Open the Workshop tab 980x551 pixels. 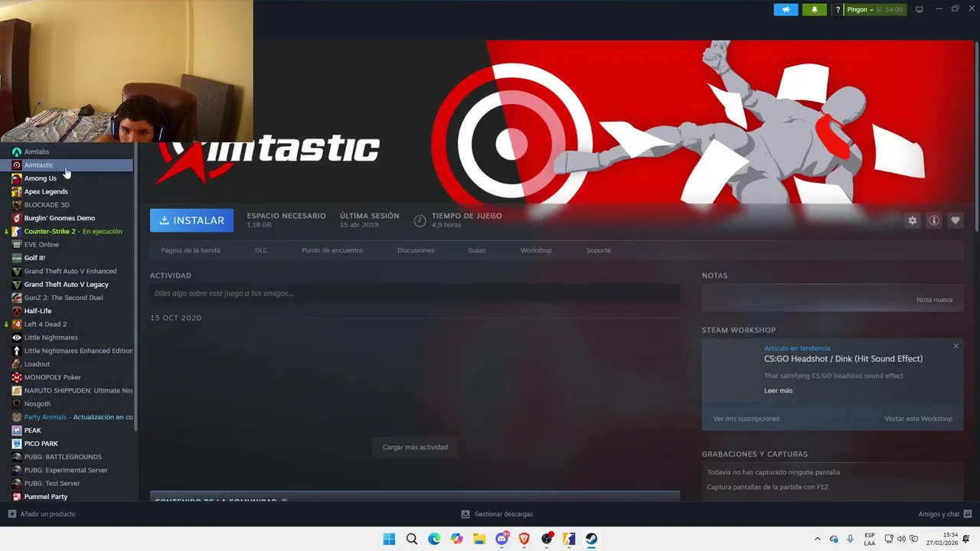point(536,250)
